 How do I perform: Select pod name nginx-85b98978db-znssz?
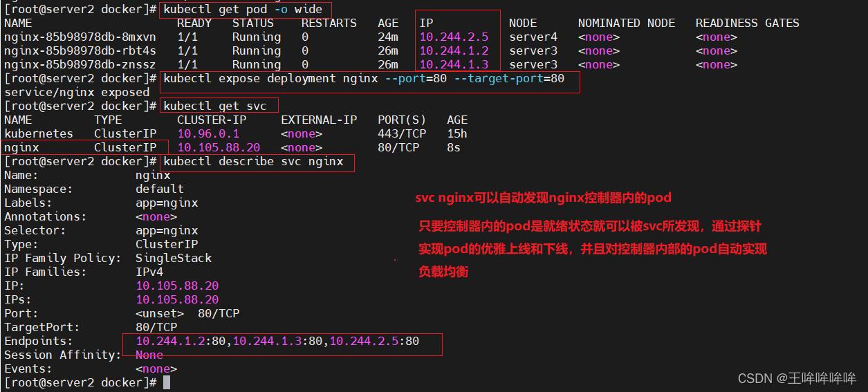tap(80, 64)
